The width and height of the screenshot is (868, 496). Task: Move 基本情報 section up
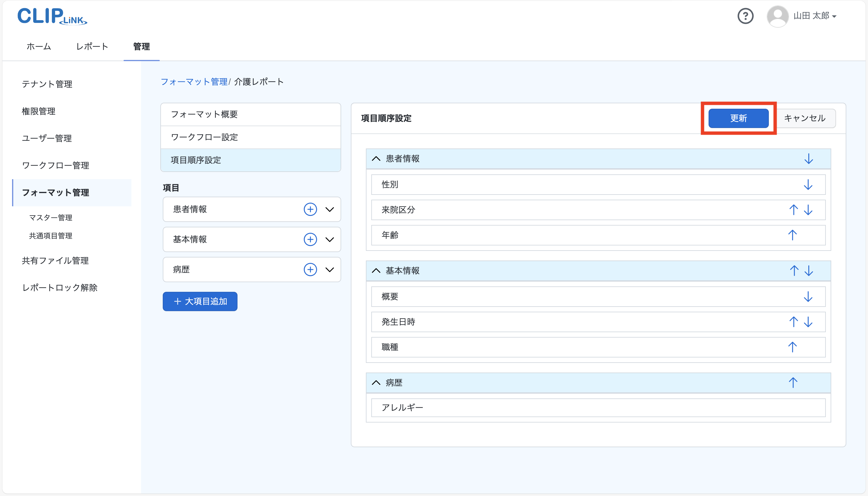point(794,271)
